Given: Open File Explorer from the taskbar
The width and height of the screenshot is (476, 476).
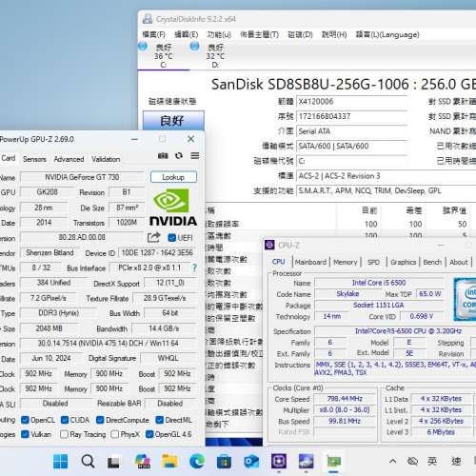Looking at the screenshot, I should (x=169, y=461).
